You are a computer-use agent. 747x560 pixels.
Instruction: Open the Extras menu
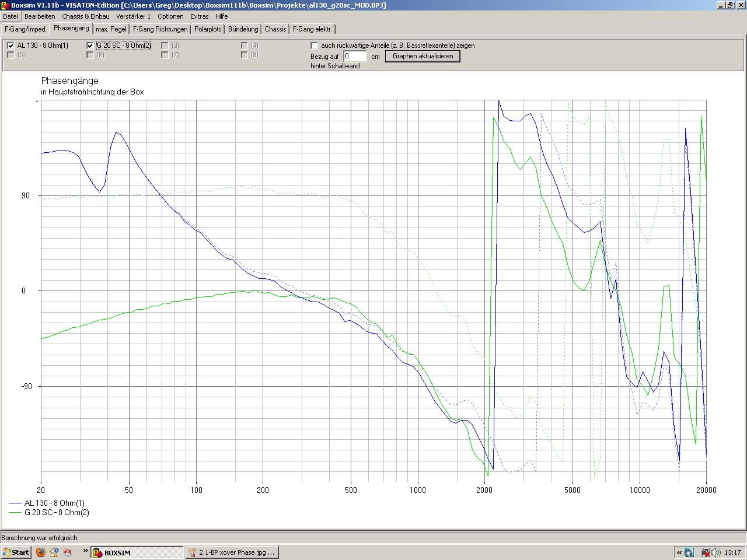point(199,16)
